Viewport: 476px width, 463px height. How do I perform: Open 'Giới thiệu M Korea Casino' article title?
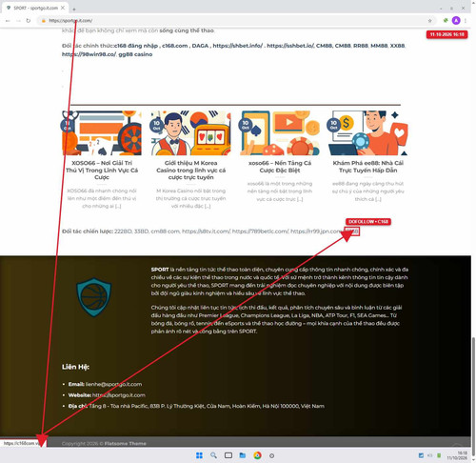click(x=191, y=171)
